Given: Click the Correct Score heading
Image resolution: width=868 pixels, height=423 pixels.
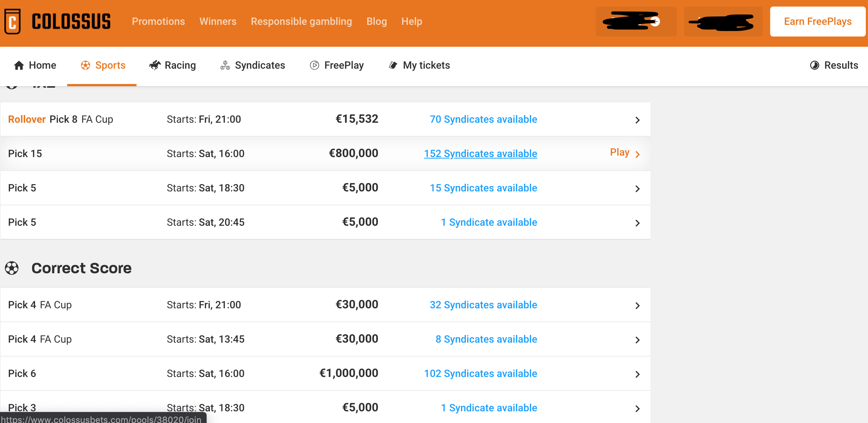Looking at the screenshot, I should point(81,268).
